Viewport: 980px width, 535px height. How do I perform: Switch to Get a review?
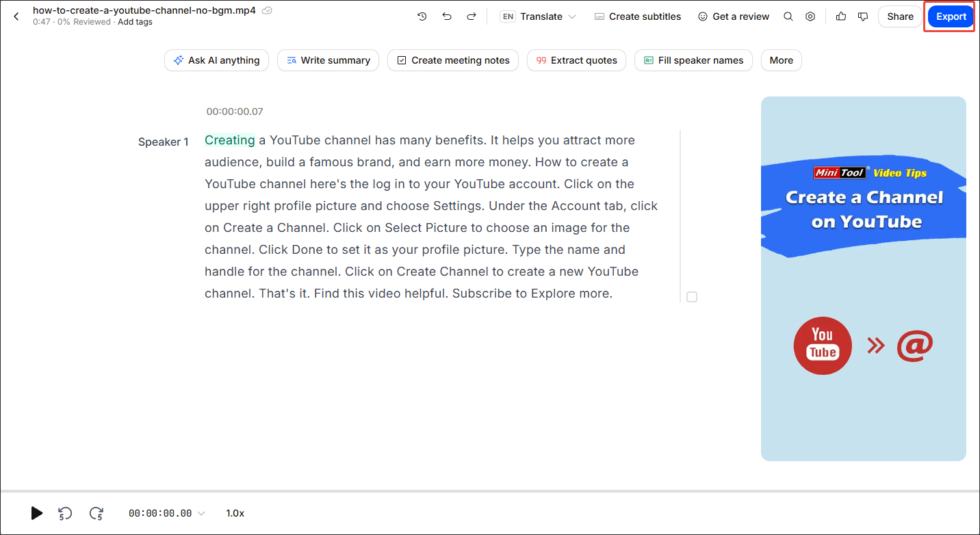(733, 16)
